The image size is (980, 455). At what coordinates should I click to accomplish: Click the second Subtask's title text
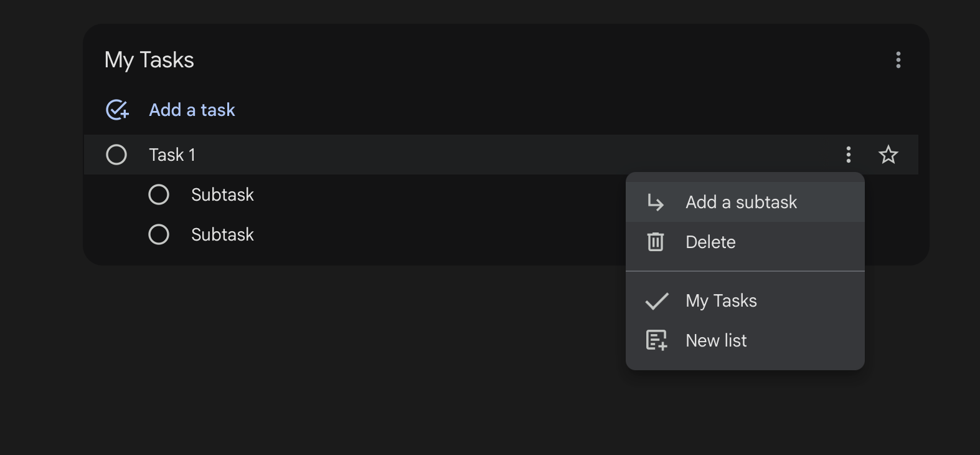(x=222, y=234)
